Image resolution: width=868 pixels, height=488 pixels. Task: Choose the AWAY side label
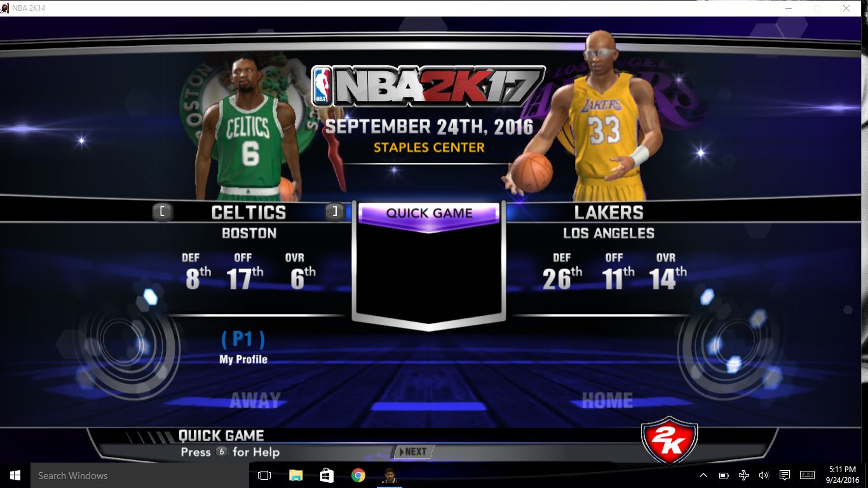(x=255, y=400)
